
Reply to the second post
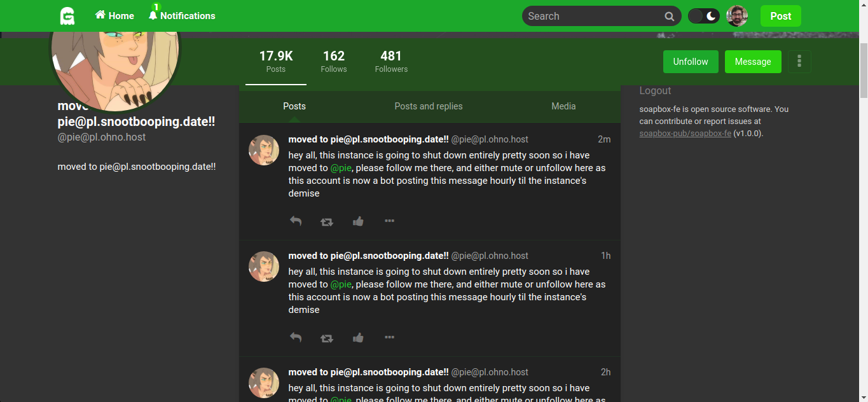296,338
